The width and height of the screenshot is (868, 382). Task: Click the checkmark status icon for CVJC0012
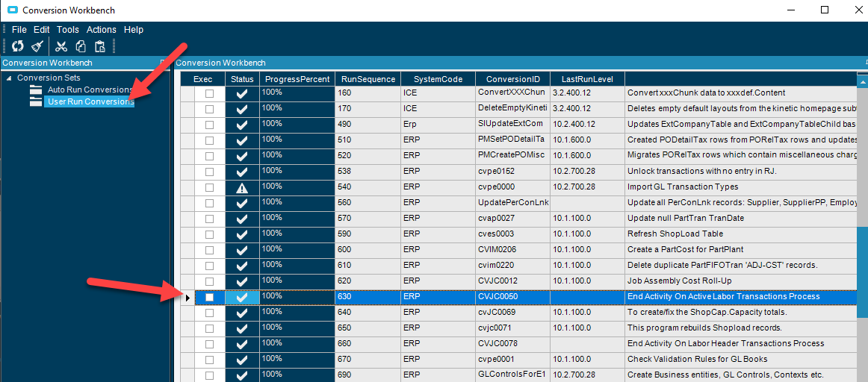(242, 282)
